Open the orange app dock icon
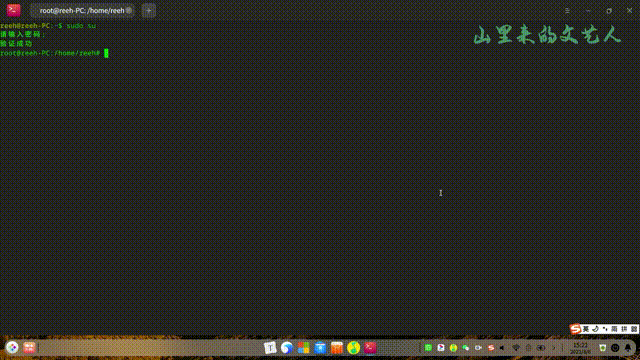This screenshot has width=640, height=360. click(x=337, y=348)
